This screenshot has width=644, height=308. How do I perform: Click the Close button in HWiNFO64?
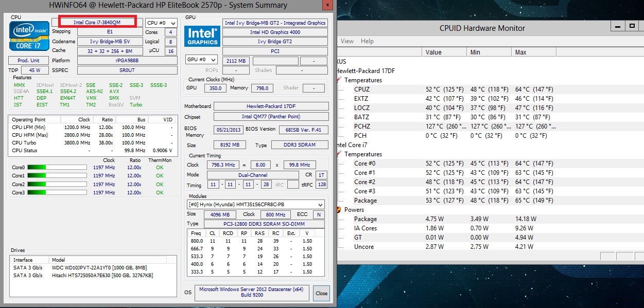(321, 293)
